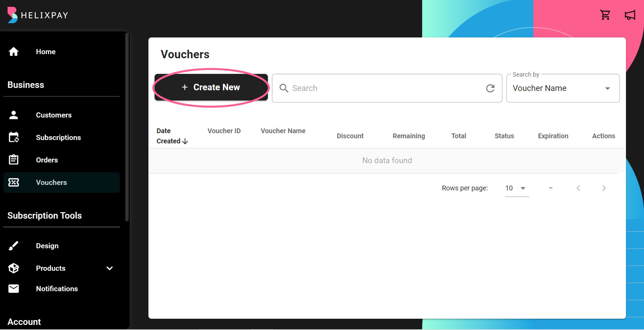Open the announcements megaphone icon
The height and width of the screenshot is (330, 644).
(630, 15)
